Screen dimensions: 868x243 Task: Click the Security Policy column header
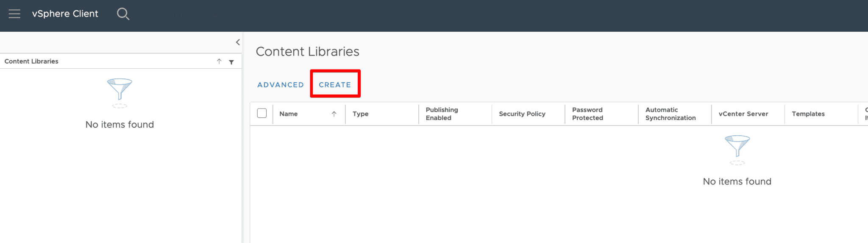[x=522, y=114]
